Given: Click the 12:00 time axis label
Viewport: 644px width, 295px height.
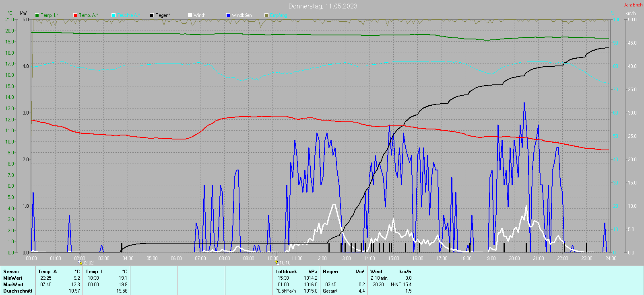Looking at the screenshot, I should [x=321, y=258].
